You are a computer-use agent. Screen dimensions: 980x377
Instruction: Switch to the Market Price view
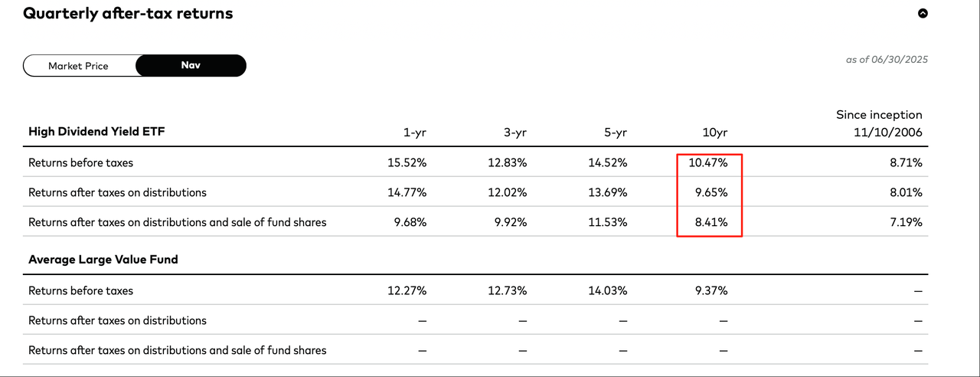pos(78,66)
